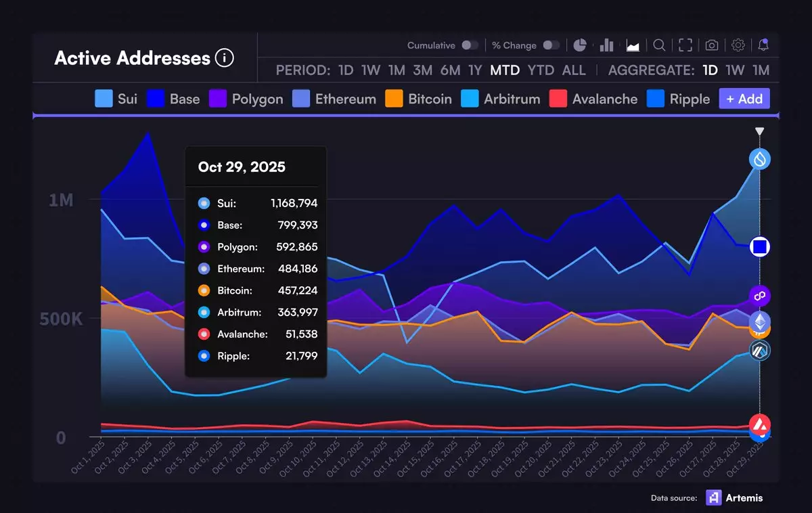The width and height of the screenshot is (812, 513).
Task: Open the magnifier search tool
Action: tap(659, 45)
